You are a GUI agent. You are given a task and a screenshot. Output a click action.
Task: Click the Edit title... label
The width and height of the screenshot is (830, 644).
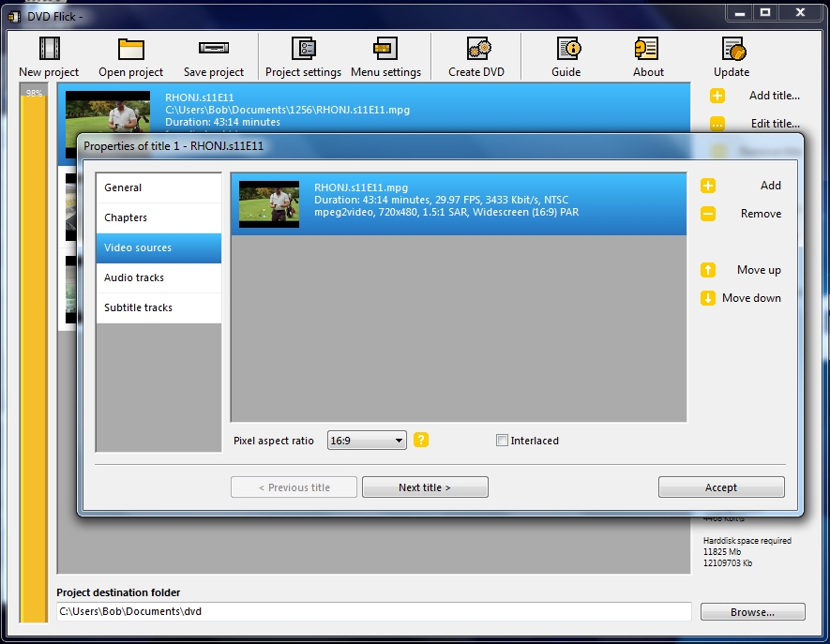point(775,124)
